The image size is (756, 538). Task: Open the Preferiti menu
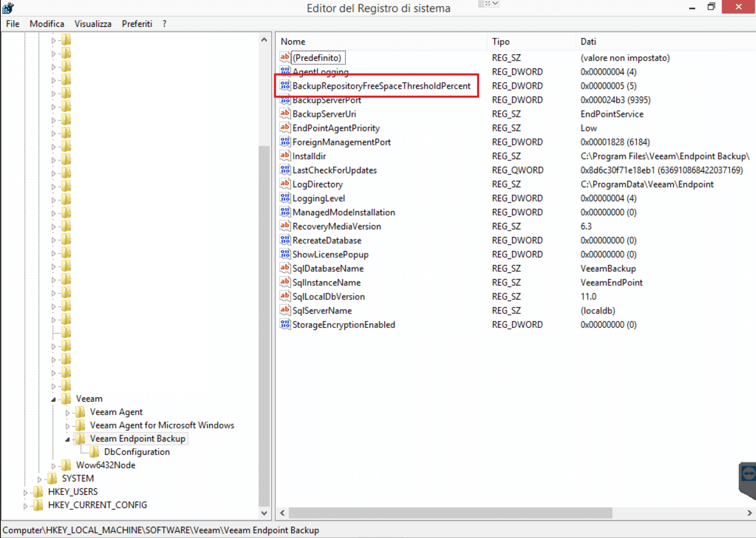[x=137, y=24]
